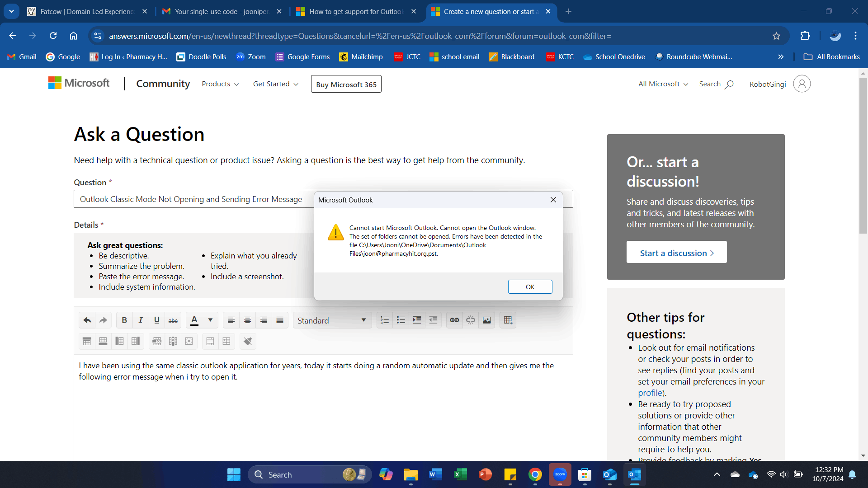Click the Start a discussion button

click(x=676, y=253)
